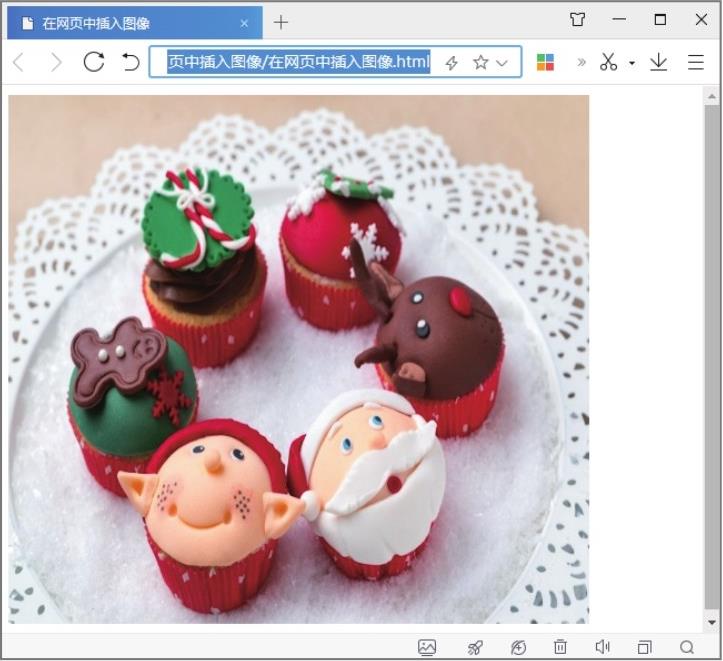723x661 pixels.
Task: Open dropdown arrow beside the scissors tool
Action: [x=631, y=63]
